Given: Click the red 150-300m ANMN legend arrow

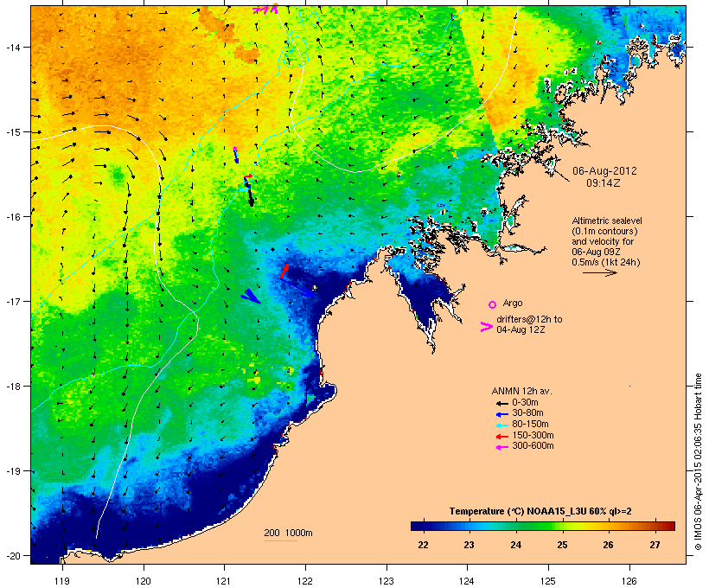Looking at the screenshot, I should click(x=501, y=436).
